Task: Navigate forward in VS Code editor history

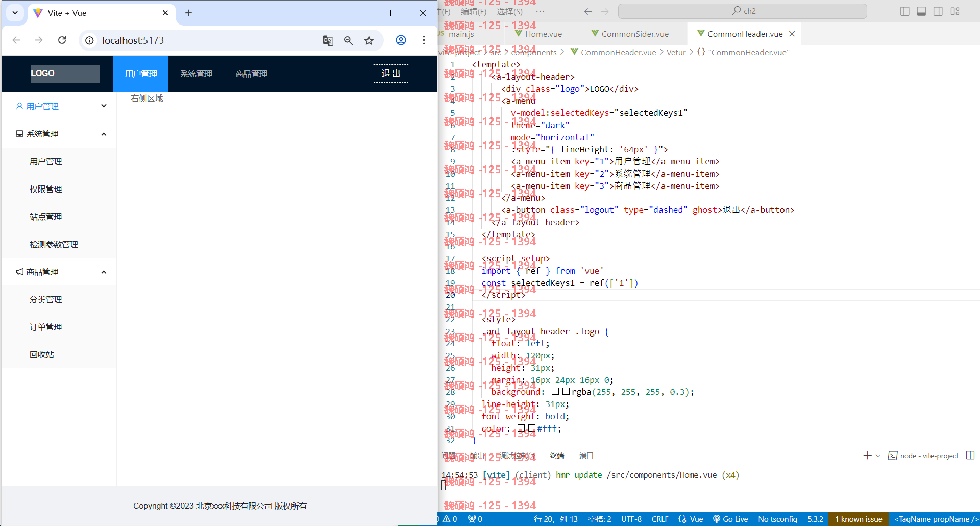Action: click(605, 11)
